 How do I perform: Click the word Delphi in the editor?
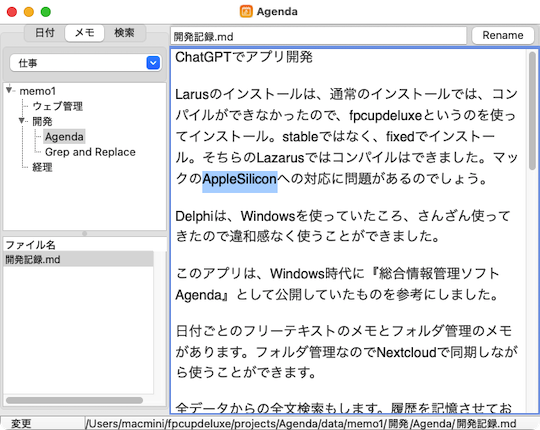(195, 217)
